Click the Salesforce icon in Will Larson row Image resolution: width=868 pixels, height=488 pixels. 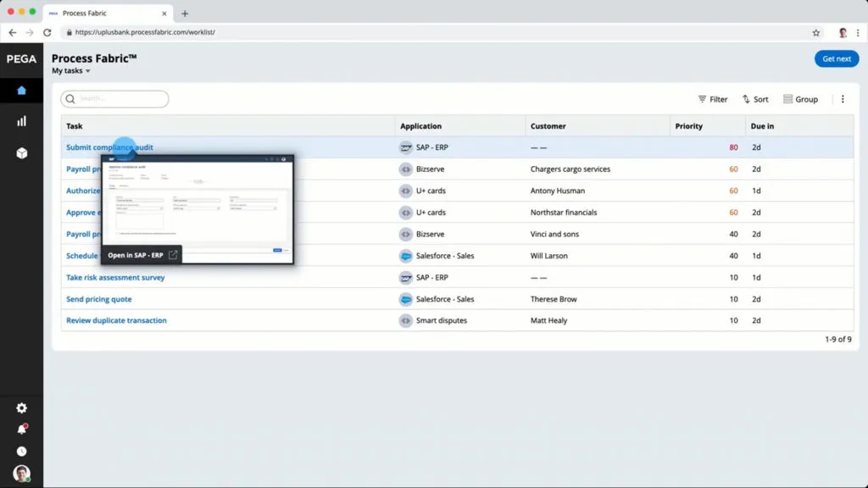tap(406, 256)
